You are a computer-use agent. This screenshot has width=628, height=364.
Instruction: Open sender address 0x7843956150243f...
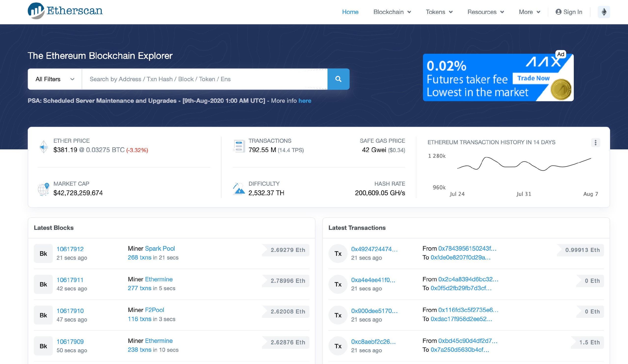coord(467,248)
